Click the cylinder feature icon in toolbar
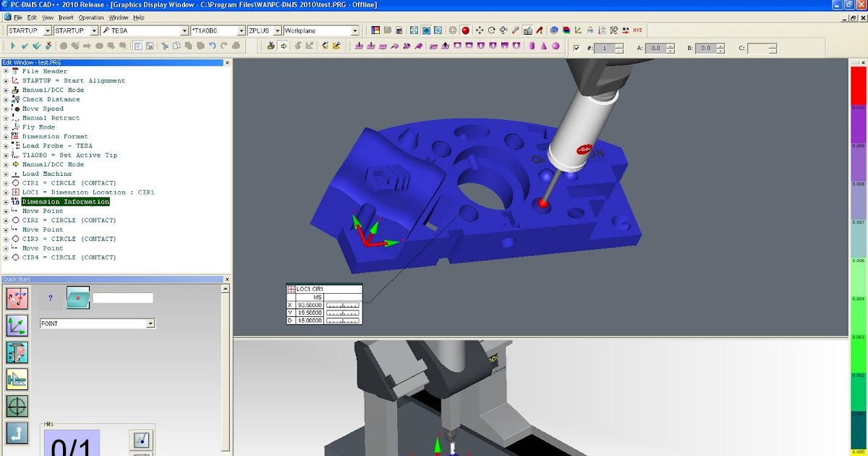868x456 pixels. [530, 47]
